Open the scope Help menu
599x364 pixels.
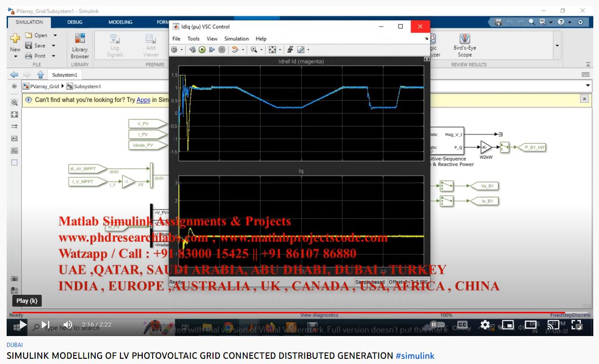click(261, 39)
